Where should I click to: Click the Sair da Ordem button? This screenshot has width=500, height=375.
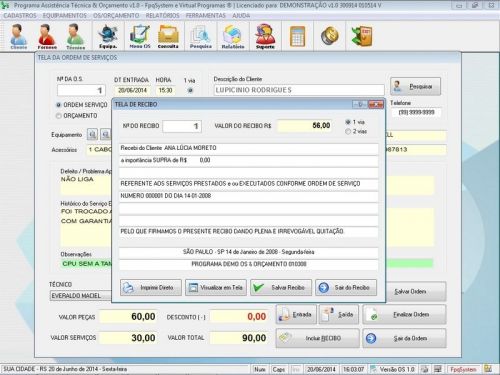(404, 338)
